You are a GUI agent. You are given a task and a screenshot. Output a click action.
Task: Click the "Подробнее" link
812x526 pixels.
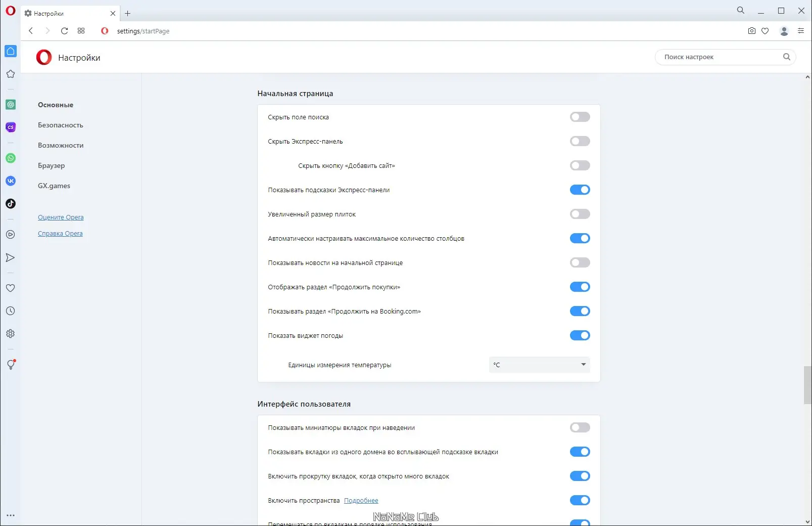tap(361, 501)
